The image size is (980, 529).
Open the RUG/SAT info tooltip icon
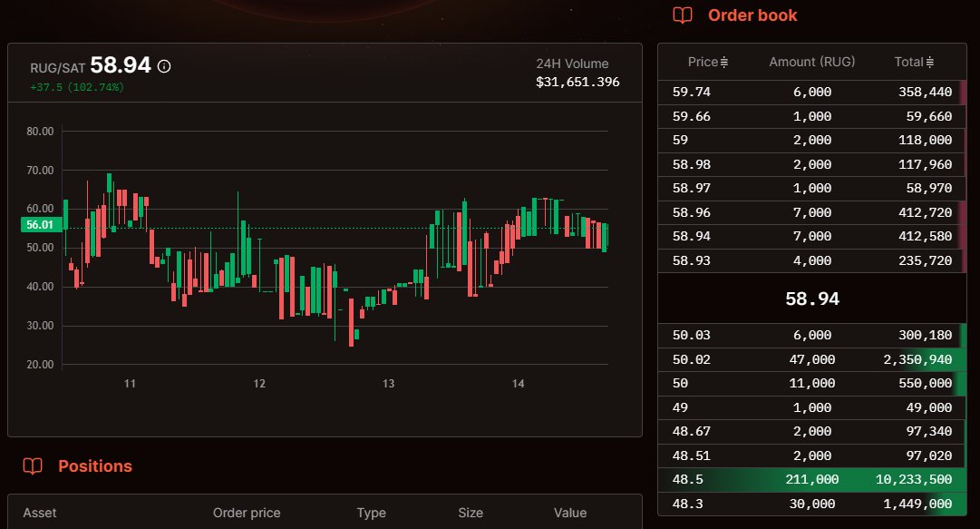(x=162, y=64)
